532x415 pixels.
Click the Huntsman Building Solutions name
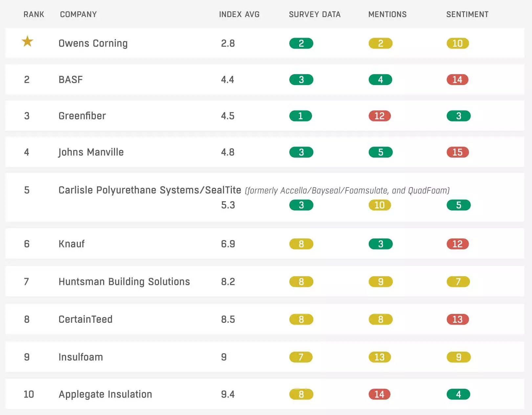(124, 282)
